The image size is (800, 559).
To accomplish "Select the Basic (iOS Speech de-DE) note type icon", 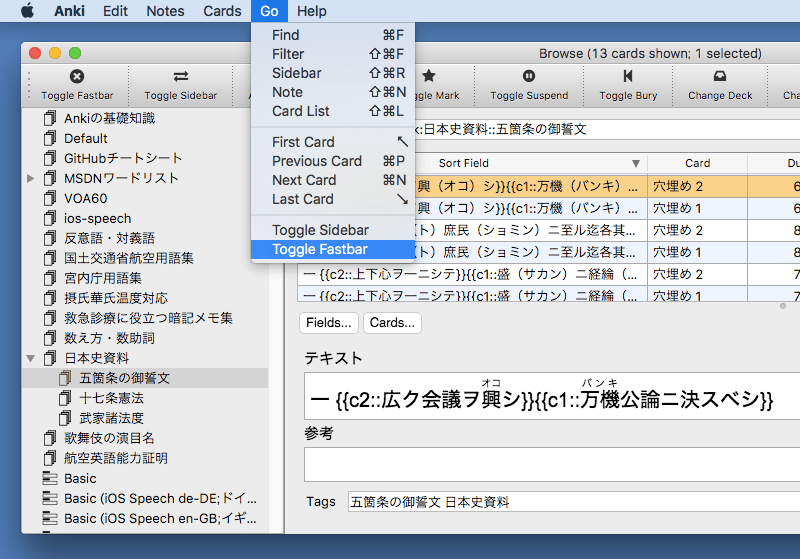I will point(50,498).
